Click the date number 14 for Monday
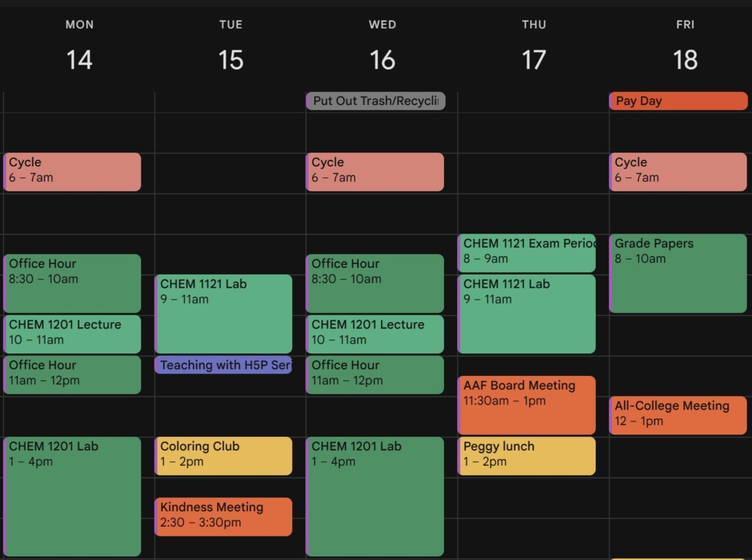The image size is (752, 560). (x=79, y=60)
